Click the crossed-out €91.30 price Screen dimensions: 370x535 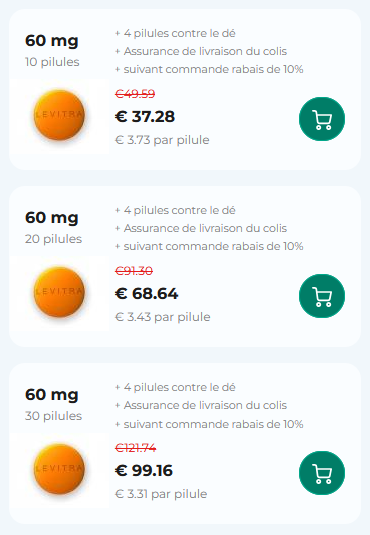(134, 271)
